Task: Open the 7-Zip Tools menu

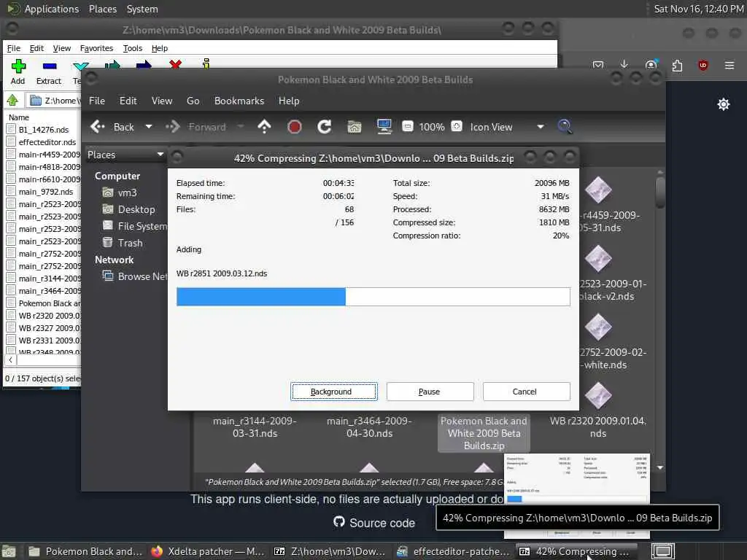Action: tap(133, 48)
